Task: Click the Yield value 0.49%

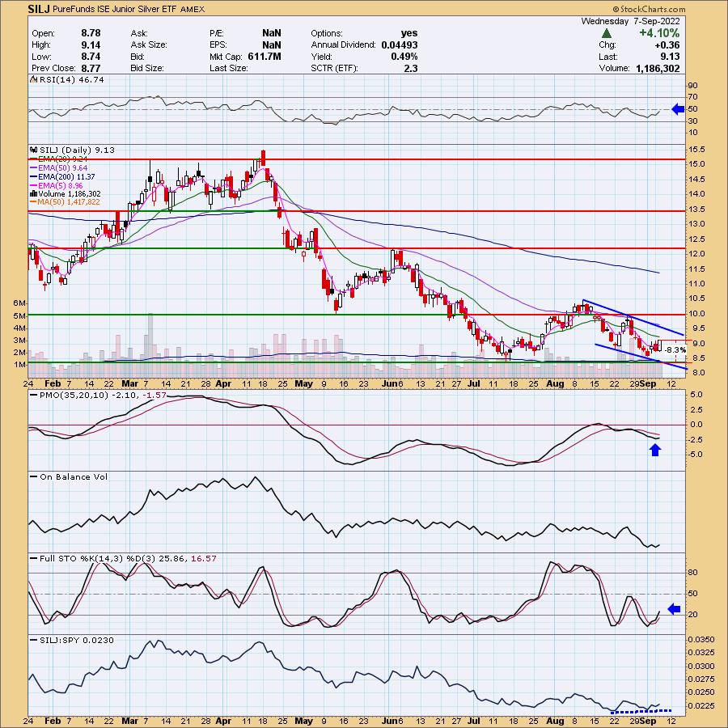Action: click(404, 56)
